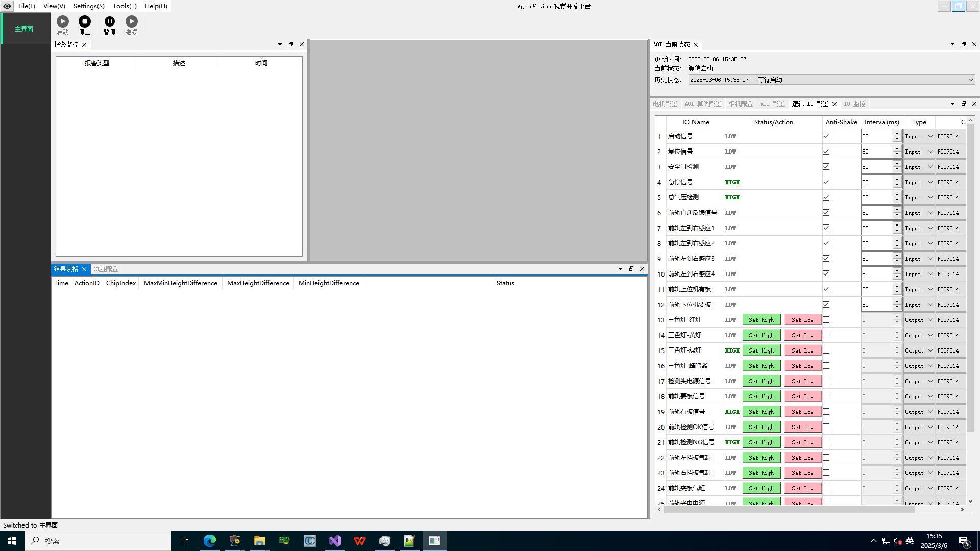Close the AOI 当前状态 tab
The width and height of the screenshot is (980, 551).
tap(696, 45)
